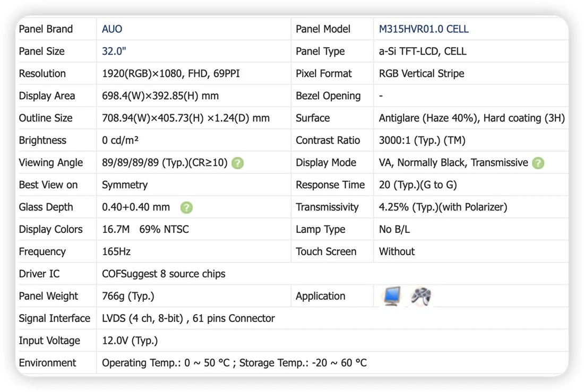584x392 pixels.
Task: Click the VA, Normally Black, Transmissive value
Action: coord(453,163)
